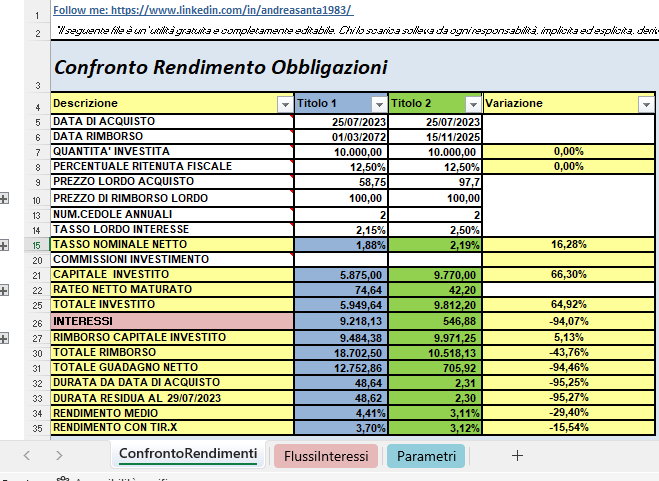The image size is (659, 481).
Task: Select row 15 header
Action: pos(37,244)
